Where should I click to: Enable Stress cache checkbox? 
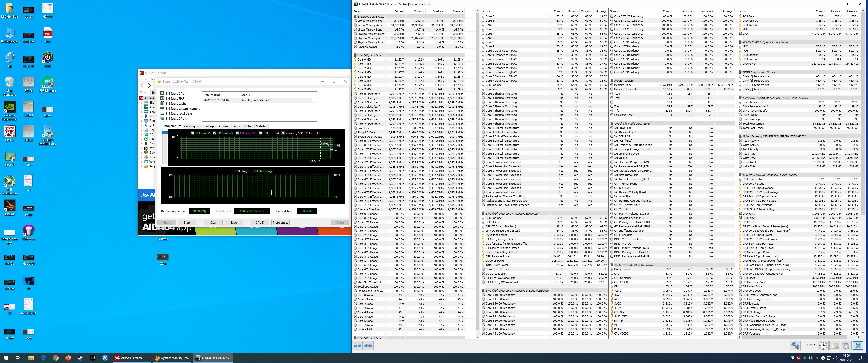point(168,103)
